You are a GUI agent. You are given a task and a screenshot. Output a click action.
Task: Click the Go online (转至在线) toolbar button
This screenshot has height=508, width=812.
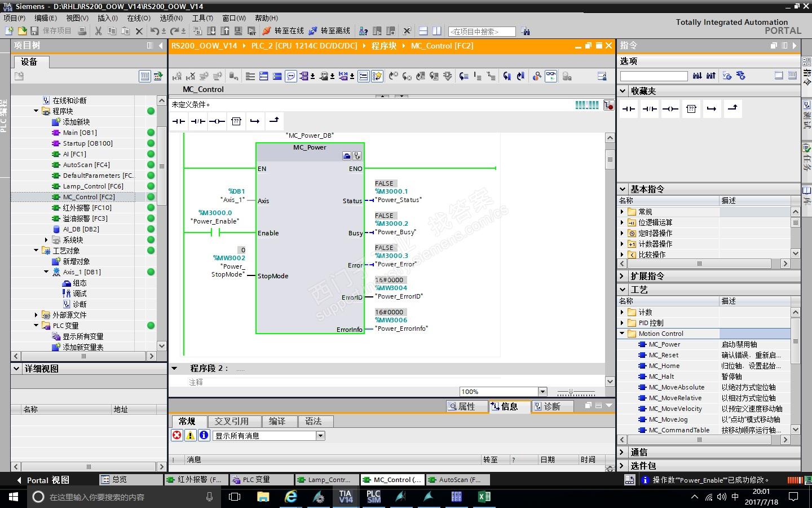click(284, 31)
